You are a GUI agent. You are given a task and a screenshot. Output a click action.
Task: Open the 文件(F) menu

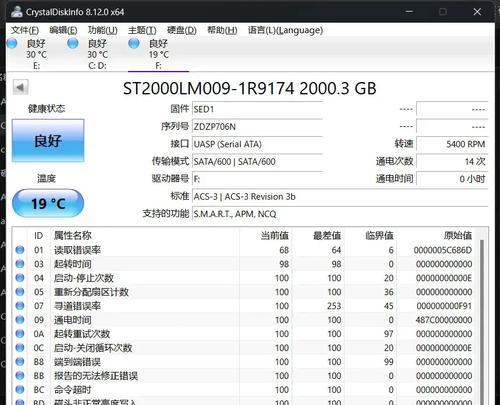pyautogui.click(x=25, y=30)
